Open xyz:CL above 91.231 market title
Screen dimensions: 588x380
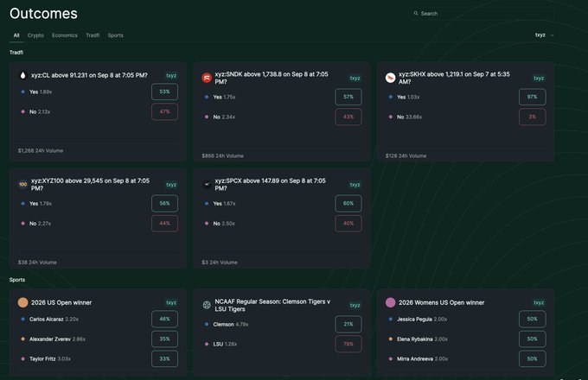[x=89, y=75]
